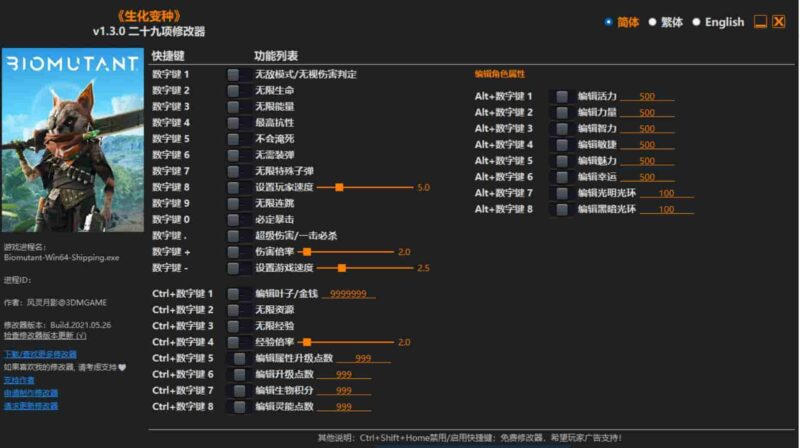Focus the 编辑敏捷 value field

[x=647, y=145]
